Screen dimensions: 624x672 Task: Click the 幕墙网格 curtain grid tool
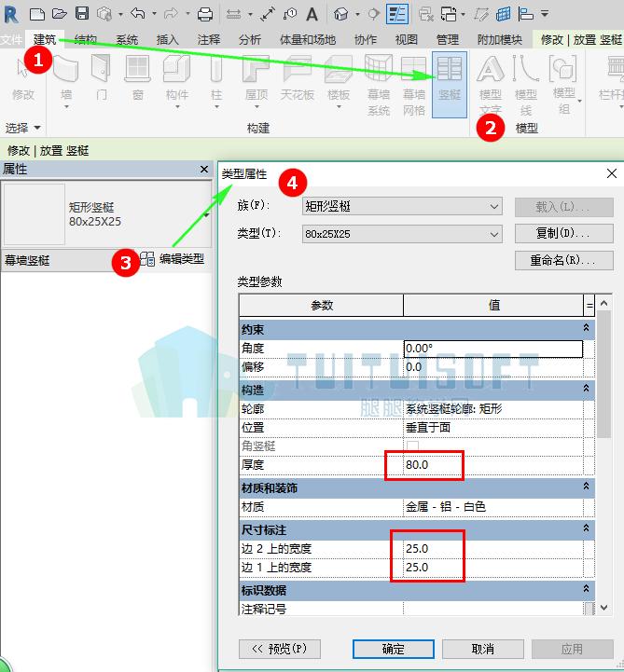414,86
